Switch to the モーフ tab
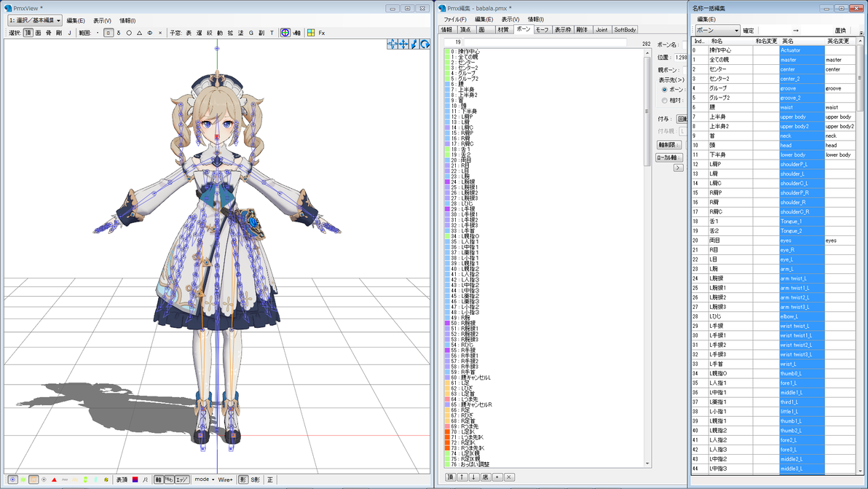The height and width of the screenshot is (489, 868). click(542, 30)
